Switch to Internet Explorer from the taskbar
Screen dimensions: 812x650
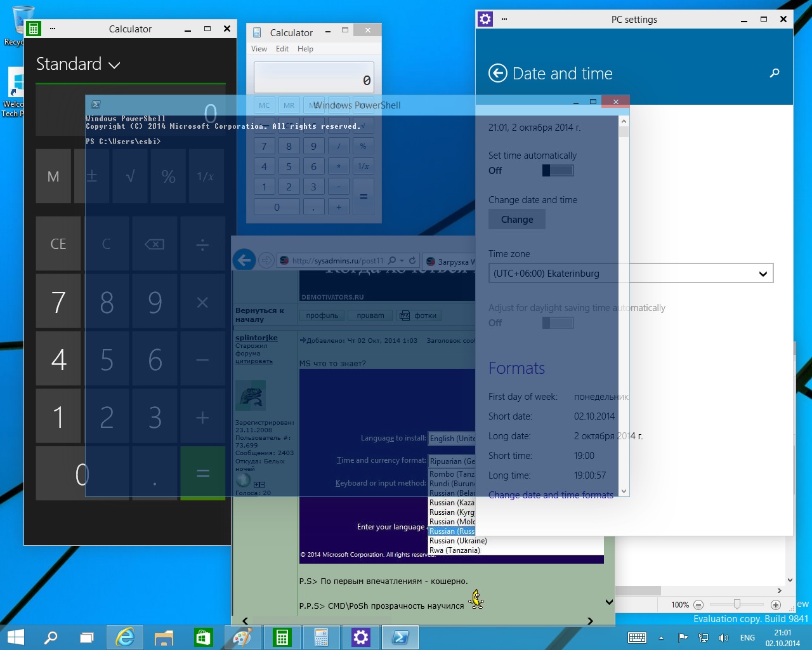click(x=125, y=637)
